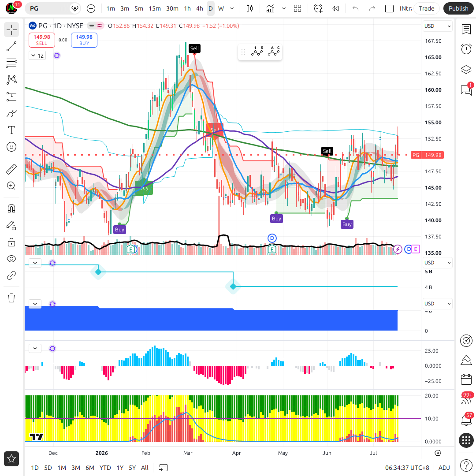The height and width of the screenshot is (476, 476).
Task: Select the crosshair cursor tool
Action: 11,30
